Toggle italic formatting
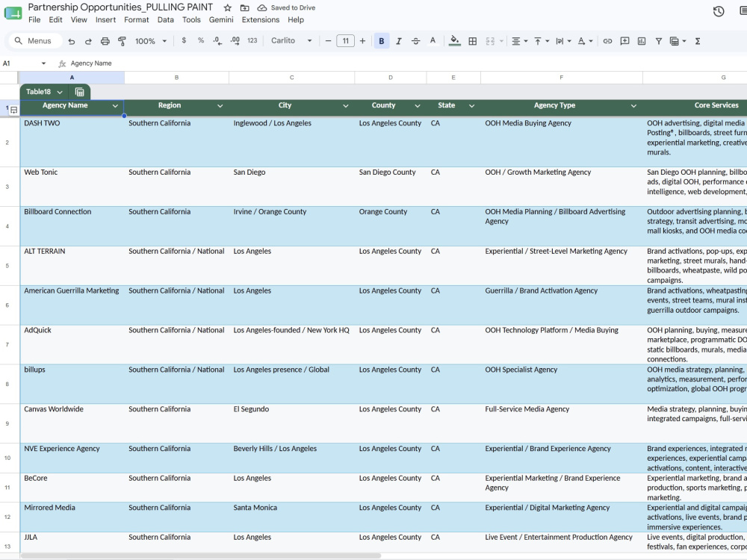Screen dimensions: 747x560 pos(399,41)
